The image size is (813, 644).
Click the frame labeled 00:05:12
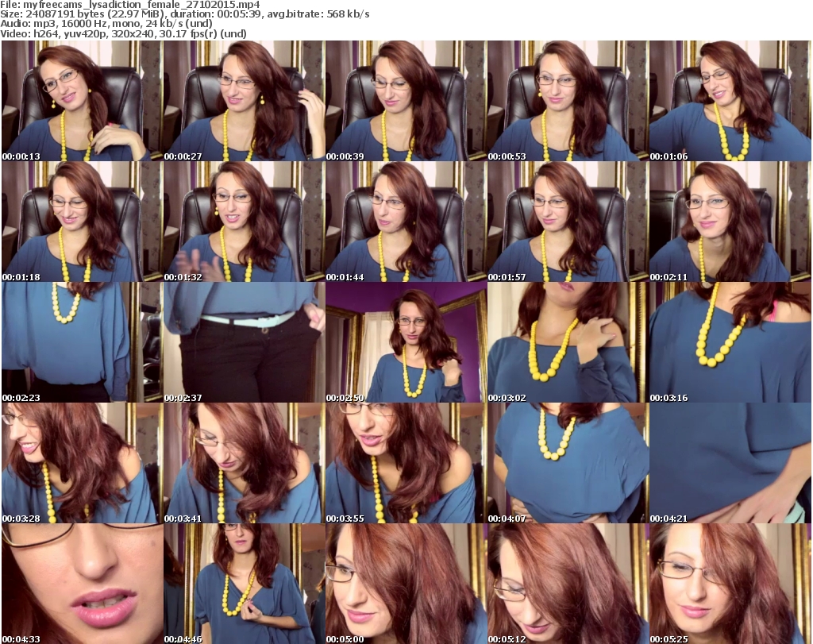568,584
